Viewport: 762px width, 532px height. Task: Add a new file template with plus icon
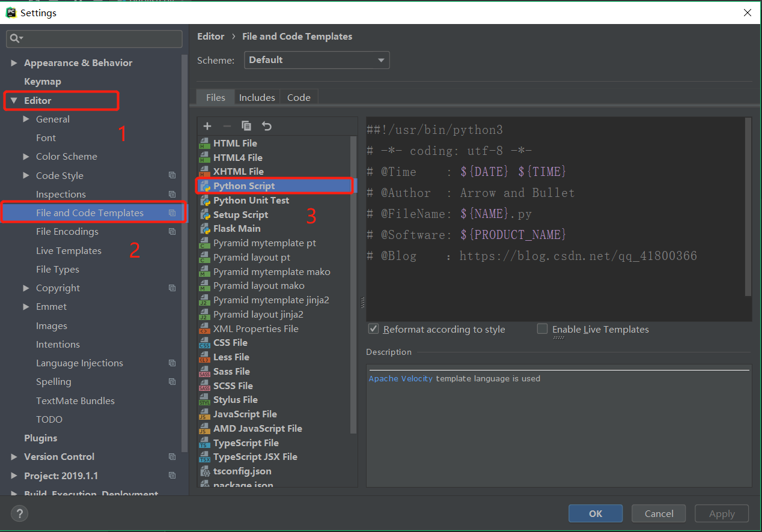(x=207, y=126)
